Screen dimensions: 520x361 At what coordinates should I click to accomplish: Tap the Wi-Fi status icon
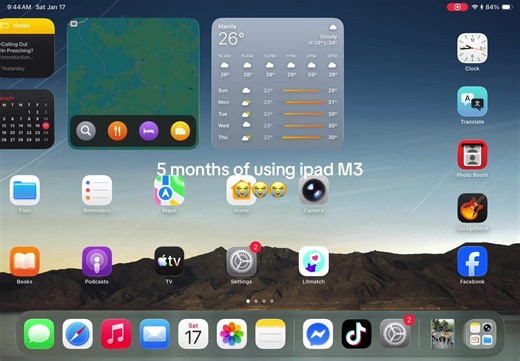pyautogui.click(x=475, y=7)
